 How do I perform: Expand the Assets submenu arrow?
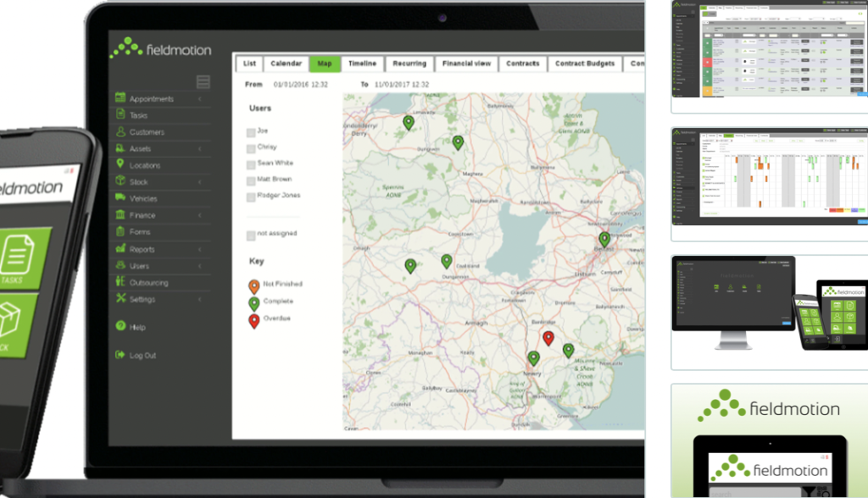tap(200, 148)
